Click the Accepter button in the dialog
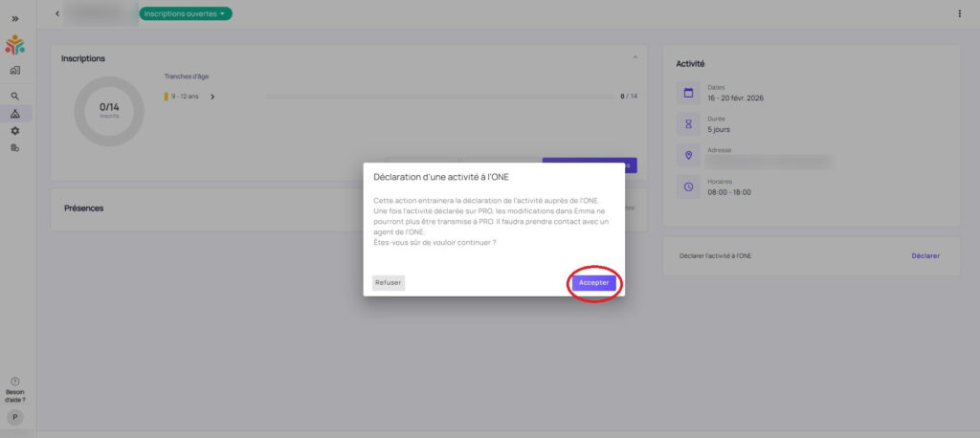 593,283
